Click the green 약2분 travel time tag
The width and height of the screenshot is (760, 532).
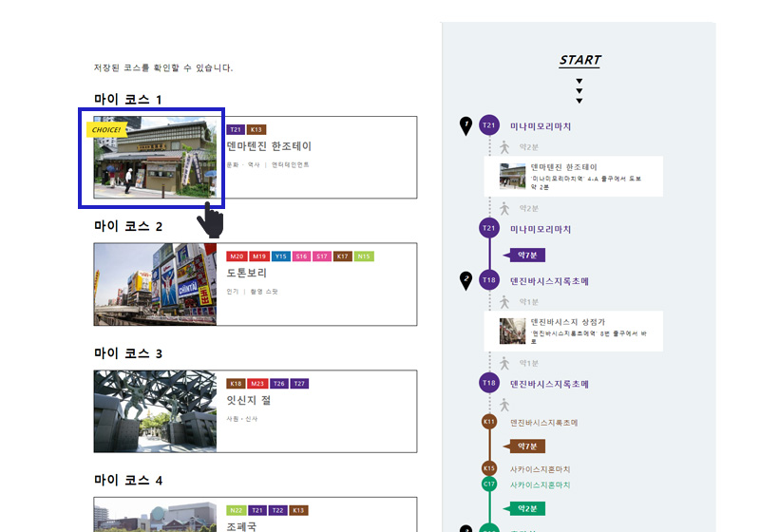(x=524, y=509)
